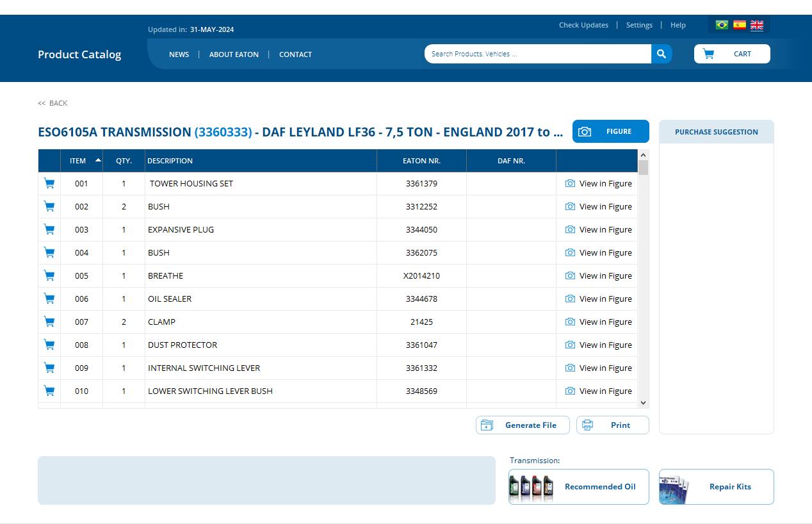The image size is (812, 524).
Task: Switch language with the Brazil flag
Action: point(722,25)
